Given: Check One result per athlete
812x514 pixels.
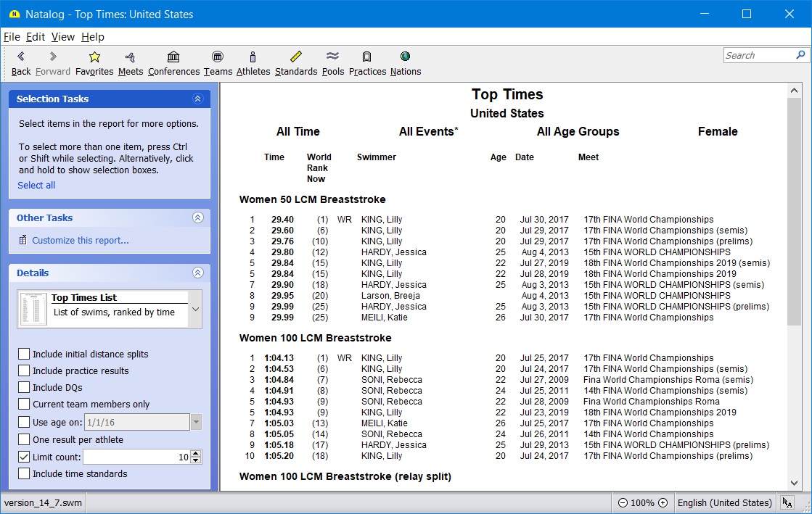Looking at the screenshot, I should (25, 440).
